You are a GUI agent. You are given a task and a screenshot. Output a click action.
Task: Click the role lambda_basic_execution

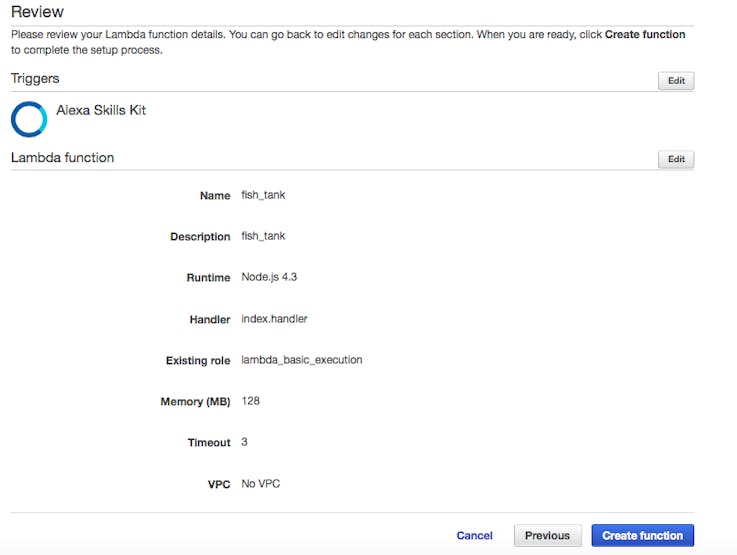click(x=302, y=360)
